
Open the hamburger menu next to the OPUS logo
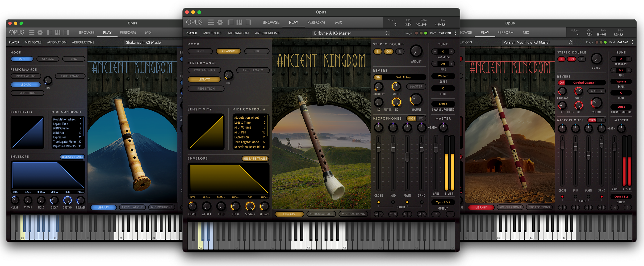[x=211, y=22]
